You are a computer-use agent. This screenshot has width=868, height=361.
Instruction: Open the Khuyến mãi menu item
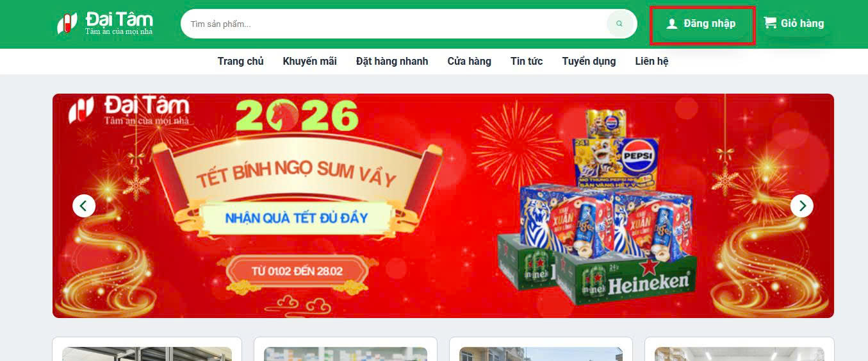(309, 62)
